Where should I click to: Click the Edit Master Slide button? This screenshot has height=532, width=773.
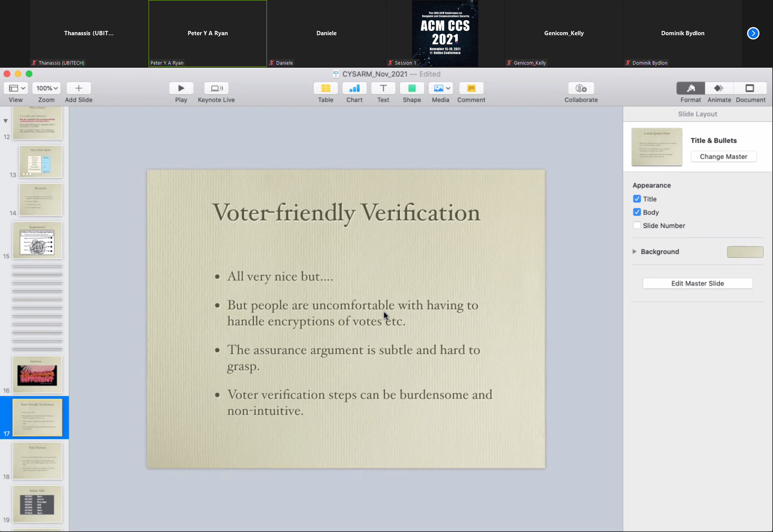tap(697, 283)
